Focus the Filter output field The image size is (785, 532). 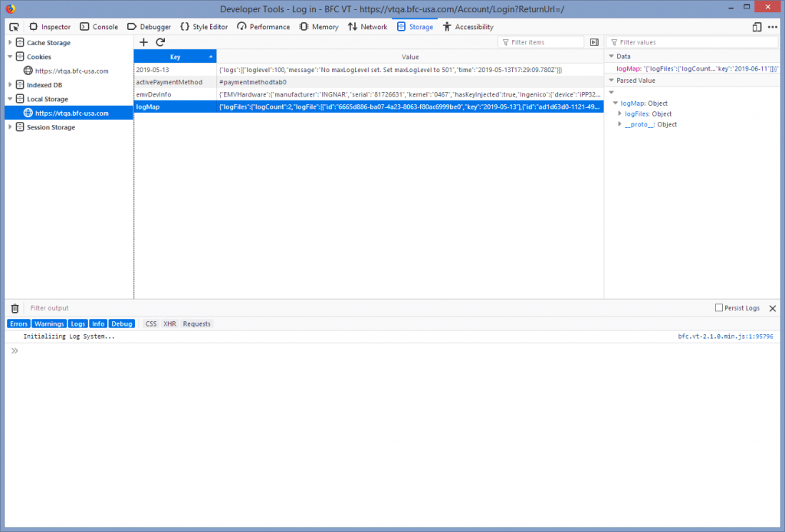pyautogui.click(x=368, y=308)
